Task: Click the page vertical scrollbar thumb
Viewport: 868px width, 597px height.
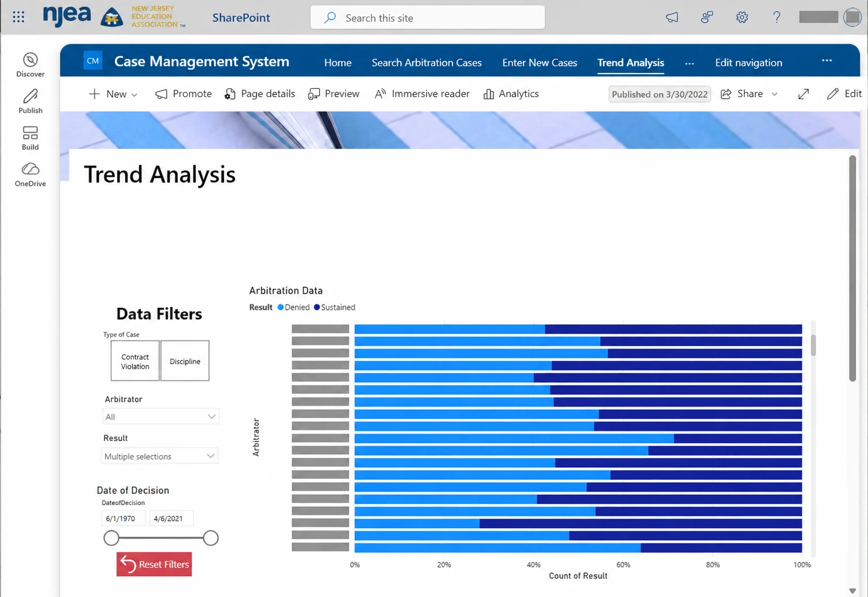Action: 852,268
